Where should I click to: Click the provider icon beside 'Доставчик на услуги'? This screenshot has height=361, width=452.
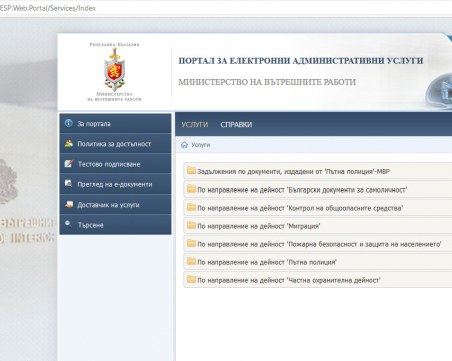click(69, 204)
